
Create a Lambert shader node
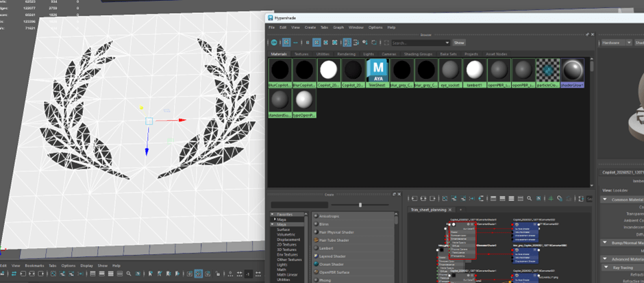354,248
